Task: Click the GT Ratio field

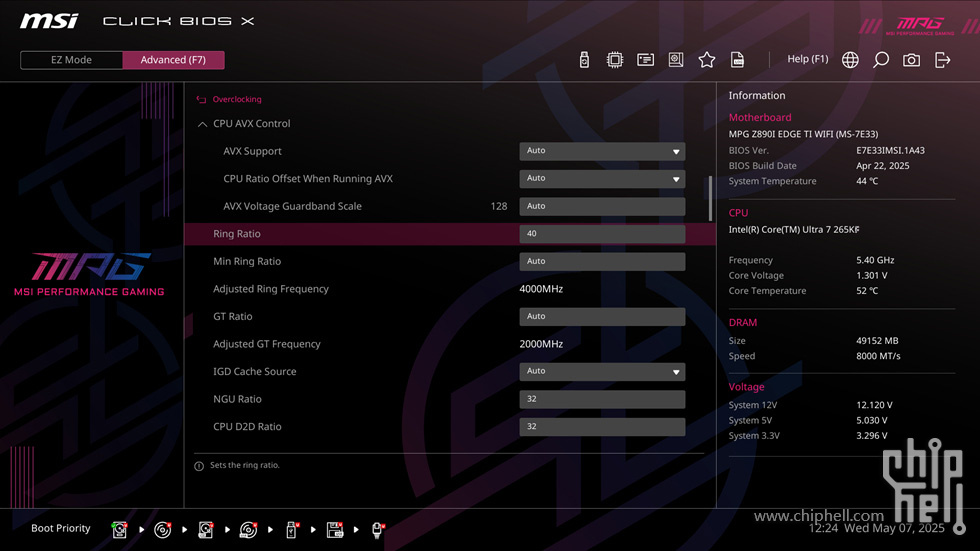Action: coord(602,317)
